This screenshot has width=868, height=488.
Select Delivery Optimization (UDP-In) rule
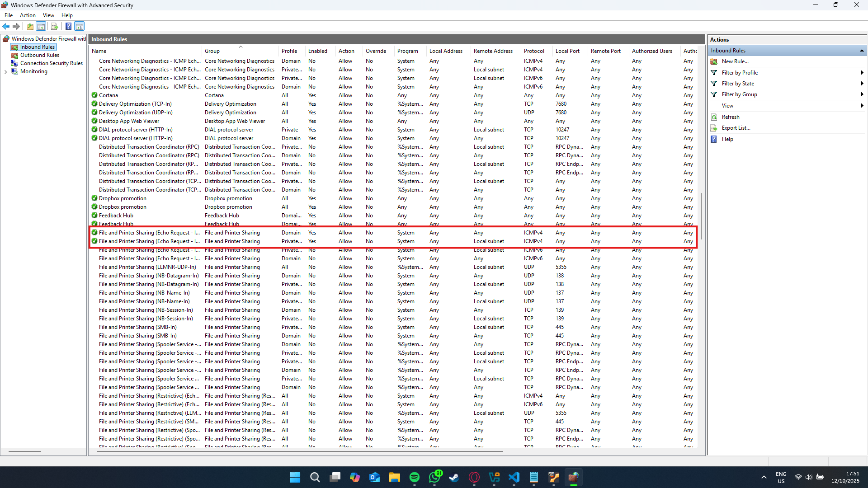coord(393,113)
